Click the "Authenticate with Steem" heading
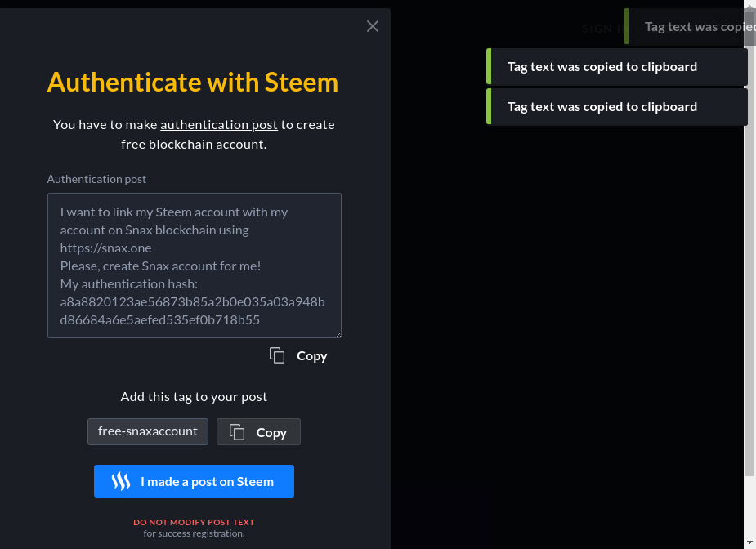 coord(193,82)
